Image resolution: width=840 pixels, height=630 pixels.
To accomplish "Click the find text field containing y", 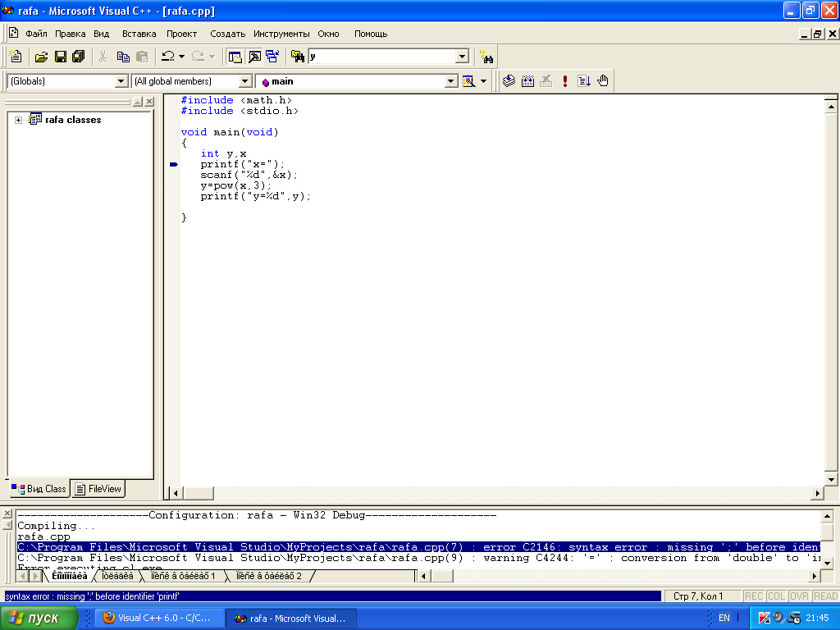I will (x=381, y=57).
